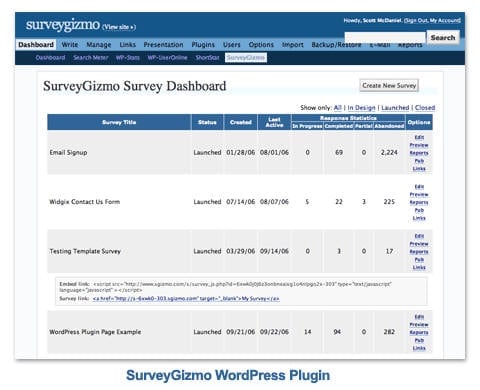Show only Closed surveys

pos(425,108)
